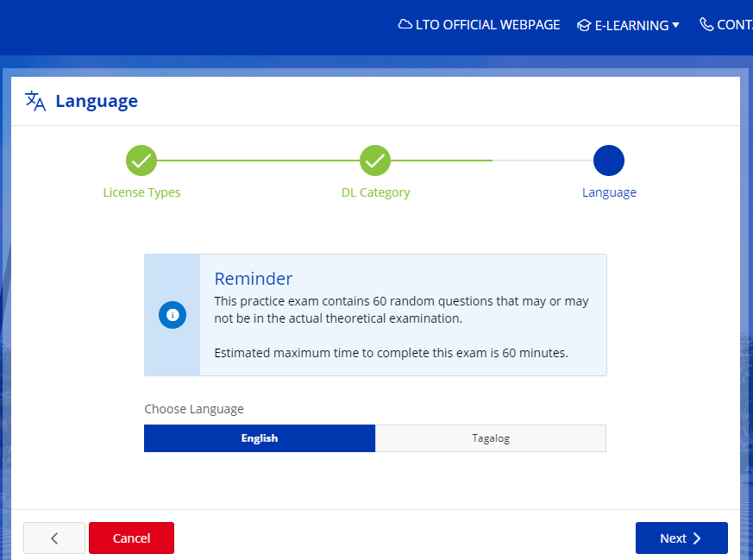Click the License Types step label
The height and width of the screenshot is (560, 753).
141,192
